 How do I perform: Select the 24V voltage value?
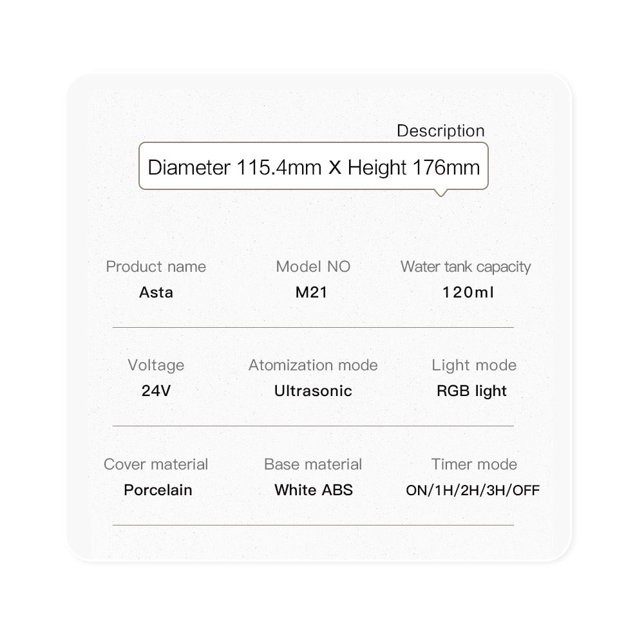tap(156, 391)
